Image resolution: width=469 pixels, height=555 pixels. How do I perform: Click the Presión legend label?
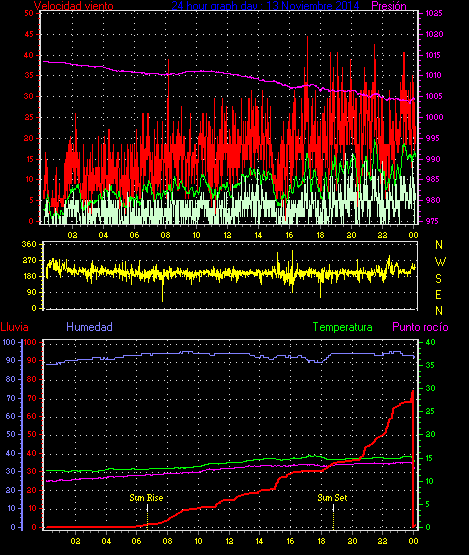tap(389, 6)
